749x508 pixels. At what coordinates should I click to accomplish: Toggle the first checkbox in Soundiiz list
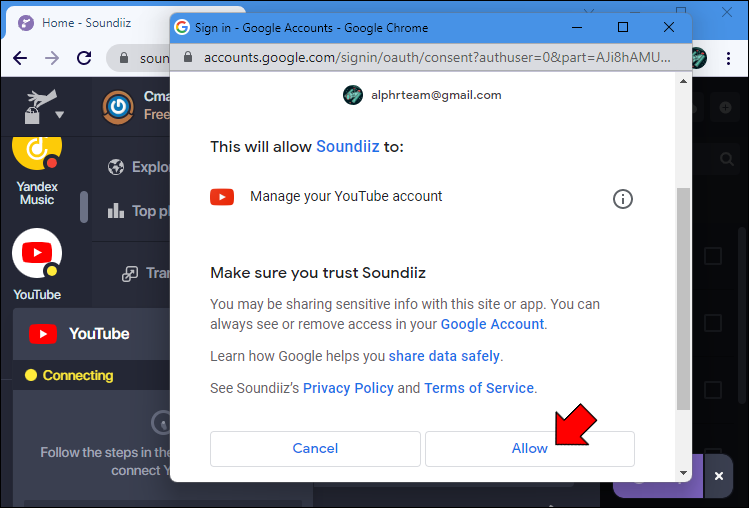click(713, 256)
